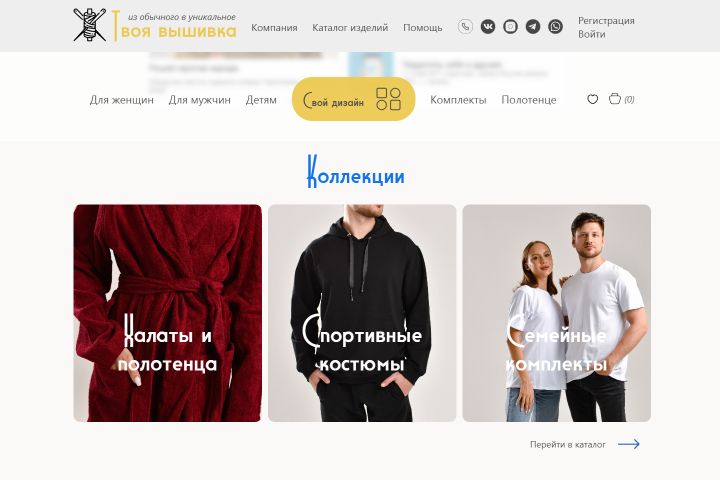Open the Комплекты category
The image size is (720, 480).
pos(458,100)
